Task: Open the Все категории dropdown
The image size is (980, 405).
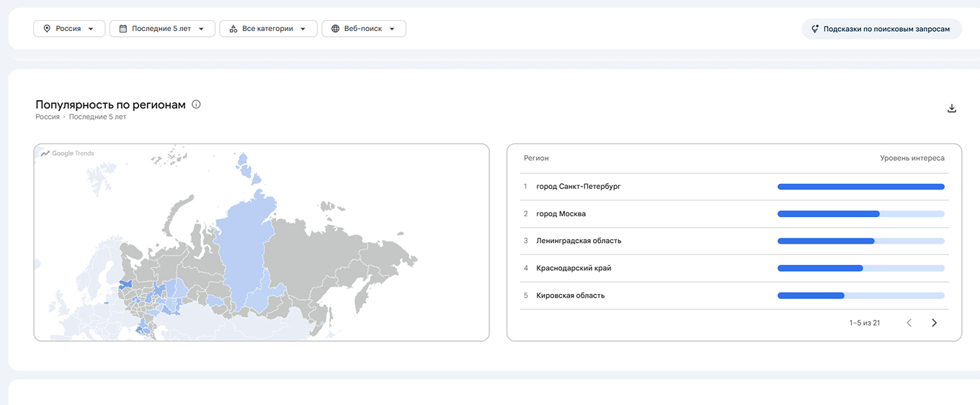Action: [268, 29]
